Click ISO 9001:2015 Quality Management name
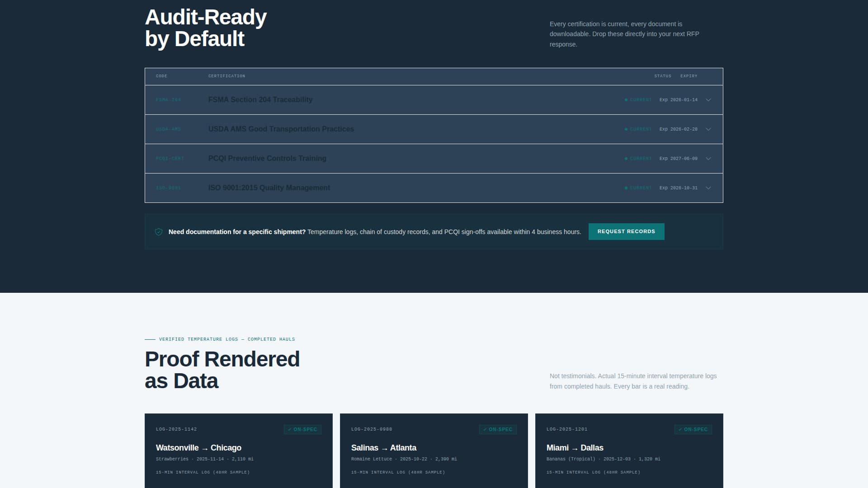Viewport: 868px width, 488px height. point(269,188)
